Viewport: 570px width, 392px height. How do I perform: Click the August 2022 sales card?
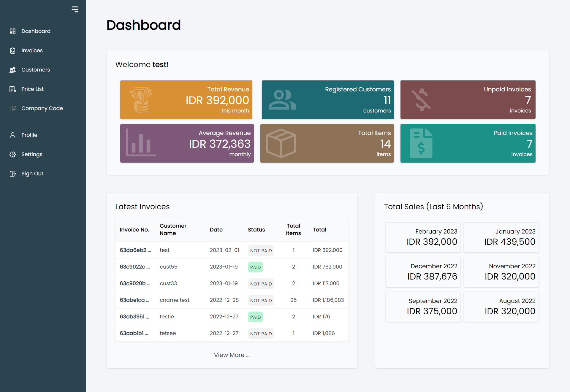click(x=501, y=307)
